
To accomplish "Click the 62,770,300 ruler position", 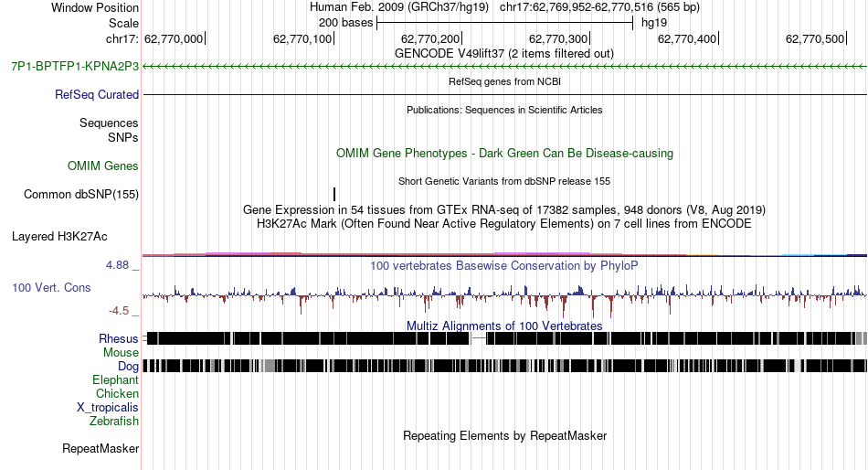I will coord(558,38).
